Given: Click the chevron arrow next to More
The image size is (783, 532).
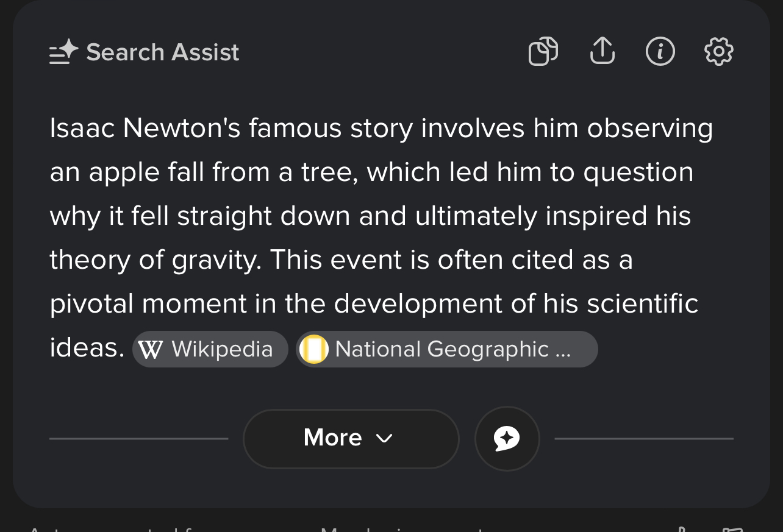Looking at the screenshot, I should click(384, 438).
